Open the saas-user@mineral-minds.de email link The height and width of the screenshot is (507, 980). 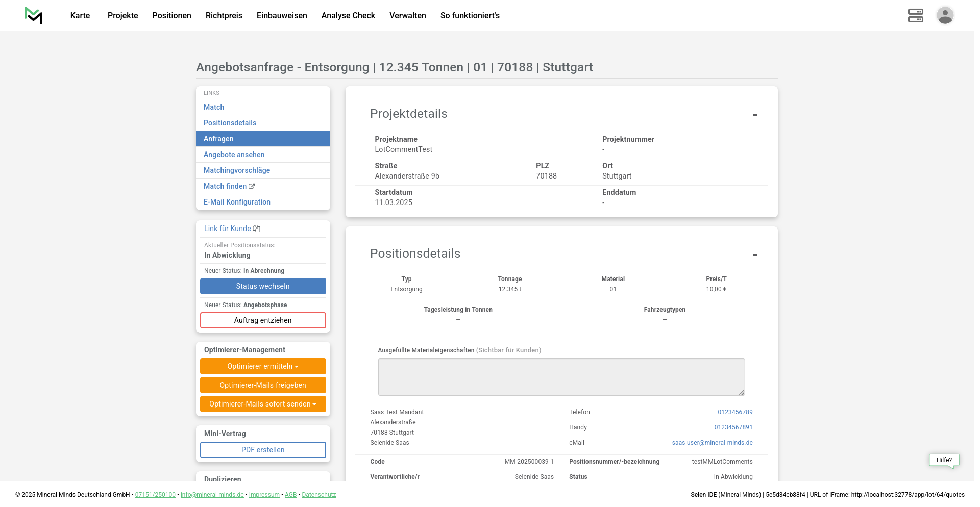pyautogui.click(x=712, y=443)
